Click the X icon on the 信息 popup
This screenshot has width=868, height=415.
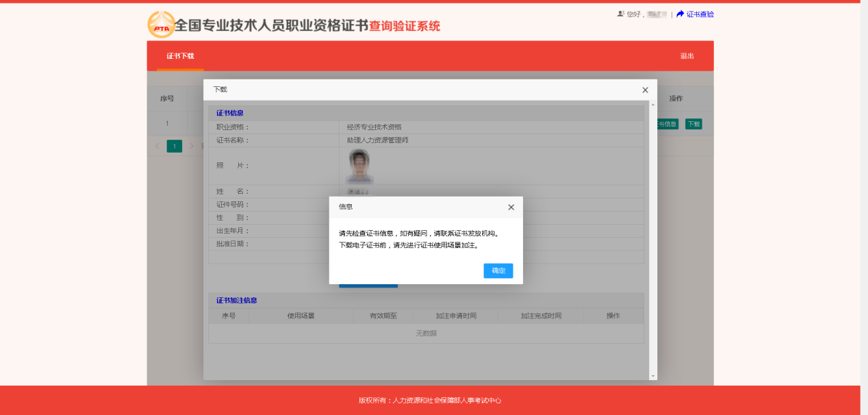coord(511,207)
